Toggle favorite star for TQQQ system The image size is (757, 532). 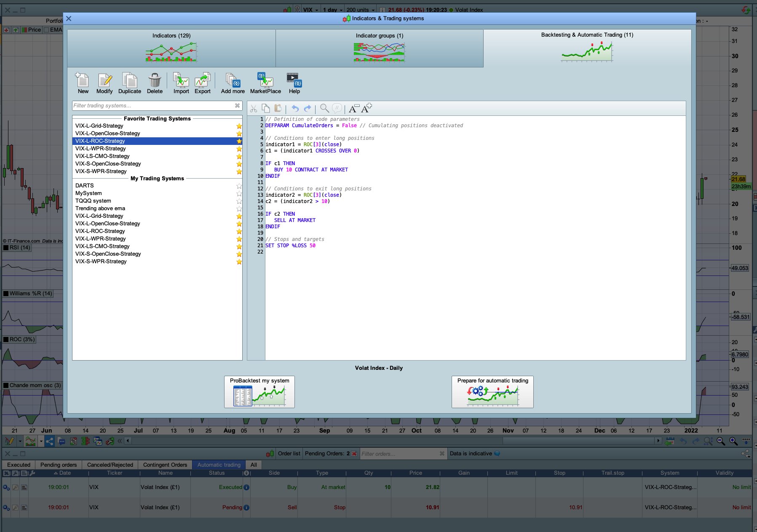point(239,201)
